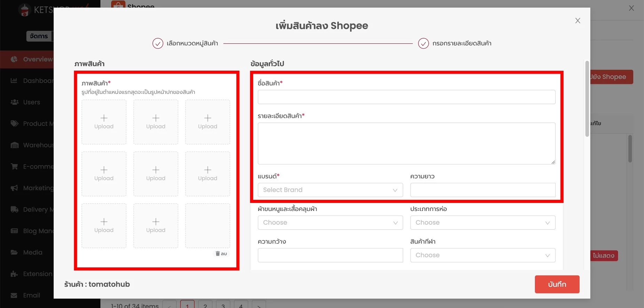Viewport: 644px width, 308px height.
Task: Click the ชื่อสินค้า product name field
Action: 406,97
